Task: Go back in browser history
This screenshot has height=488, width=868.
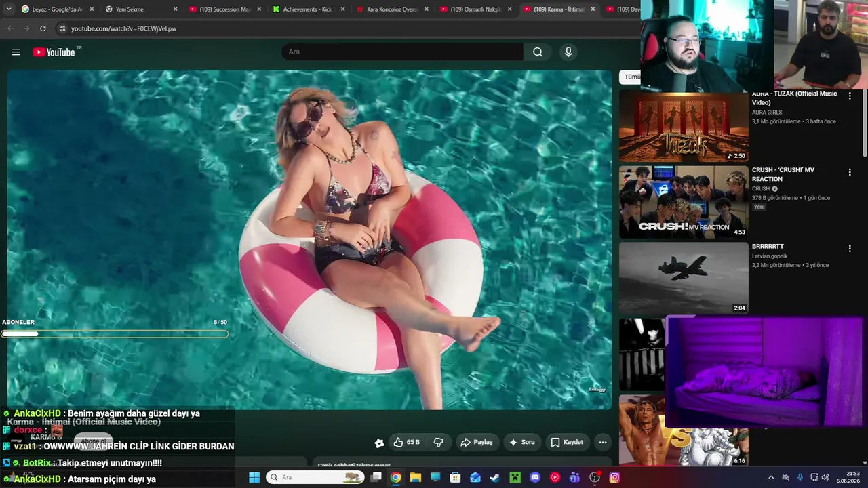Action: tap(10, 28)
